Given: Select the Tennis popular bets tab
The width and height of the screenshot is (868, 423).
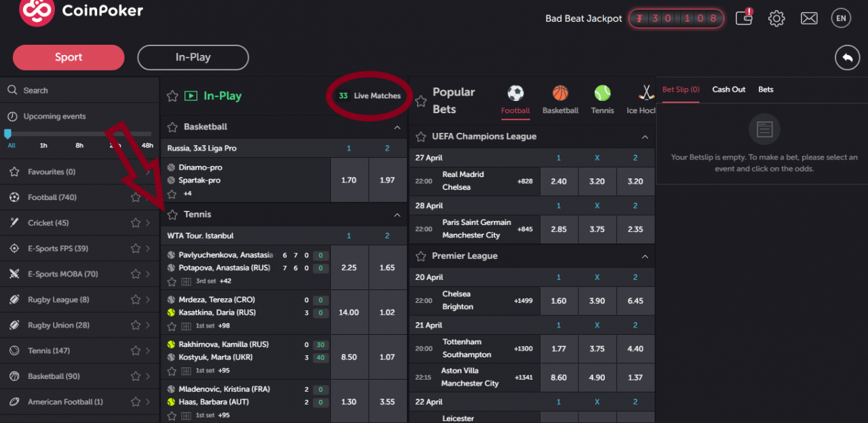Looking at the screenshot, I should pyautogui.click(x=602, y=100).
